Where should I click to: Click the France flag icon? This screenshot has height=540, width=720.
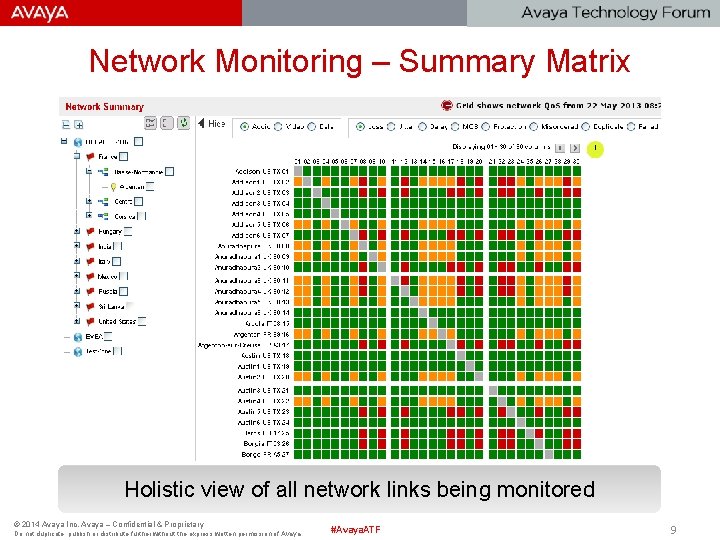90,157
